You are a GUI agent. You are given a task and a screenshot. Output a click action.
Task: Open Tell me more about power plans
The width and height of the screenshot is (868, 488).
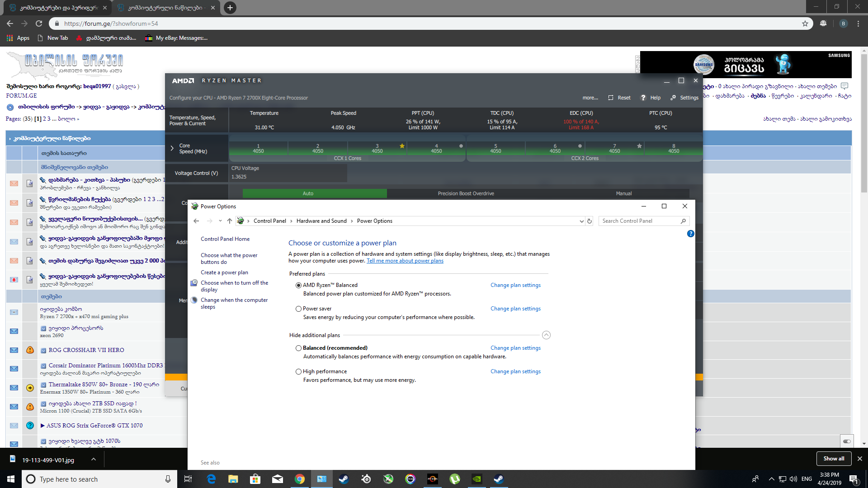[x=405, y=261]
